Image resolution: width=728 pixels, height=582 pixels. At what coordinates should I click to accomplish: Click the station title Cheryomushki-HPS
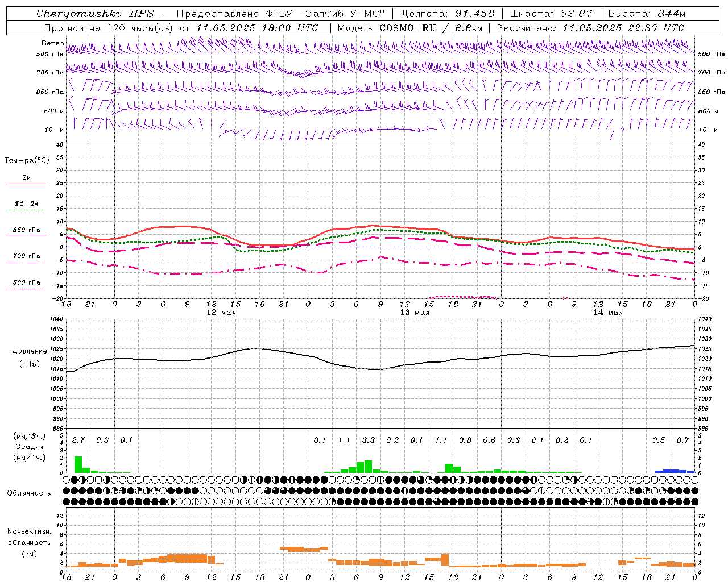pos(95,14)
